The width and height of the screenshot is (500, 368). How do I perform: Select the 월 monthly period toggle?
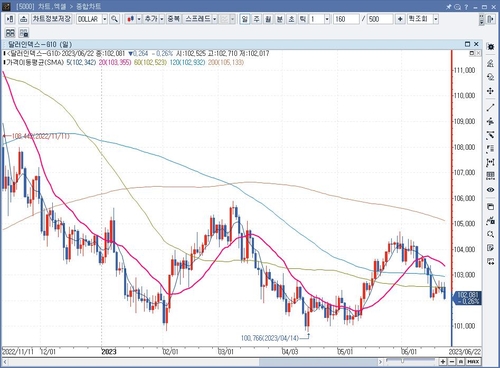(x=268, y=19)
